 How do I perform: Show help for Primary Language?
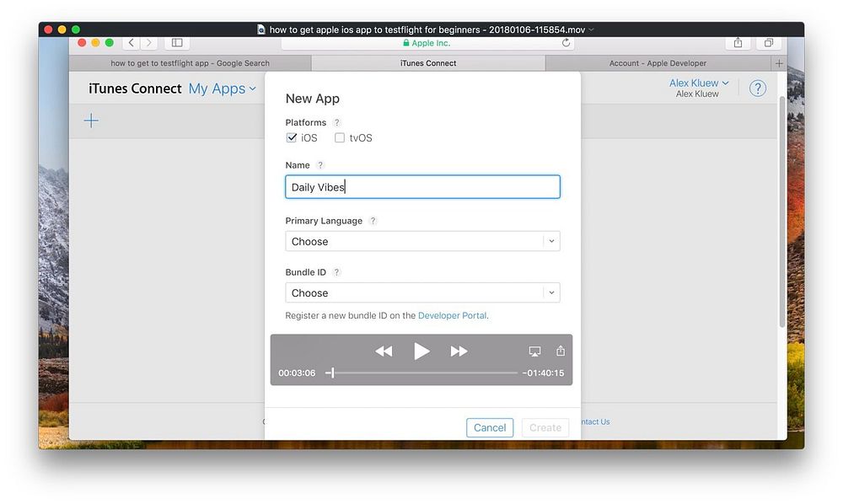(373, 221)
